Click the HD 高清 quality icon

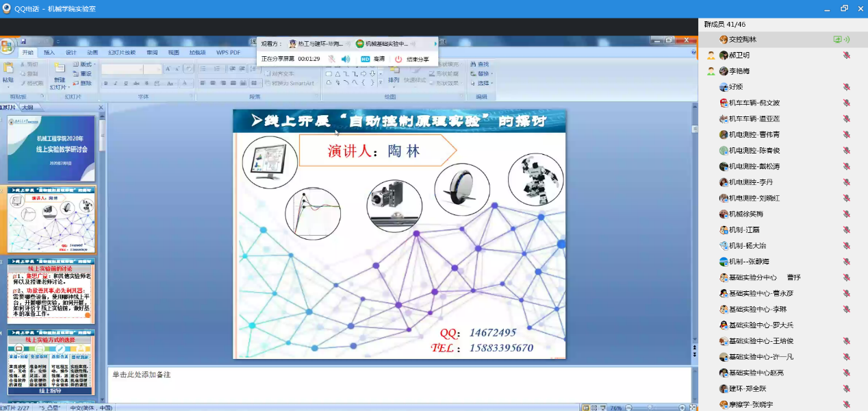click(x=366, y=60)
